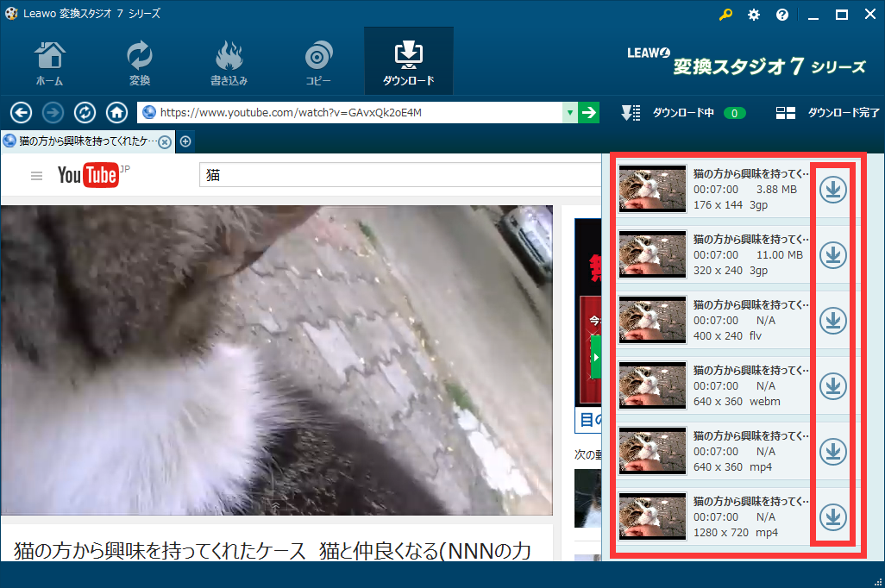Download the 1280 x 720 mp4 video
This screenshot has height=588, width=885.
832,517
